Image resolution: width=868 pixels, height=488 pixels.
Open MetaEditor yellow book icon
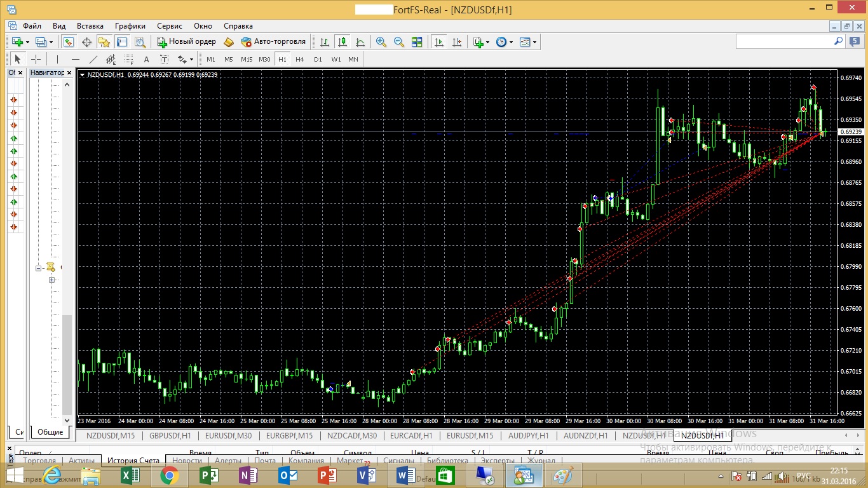point(229,42)
